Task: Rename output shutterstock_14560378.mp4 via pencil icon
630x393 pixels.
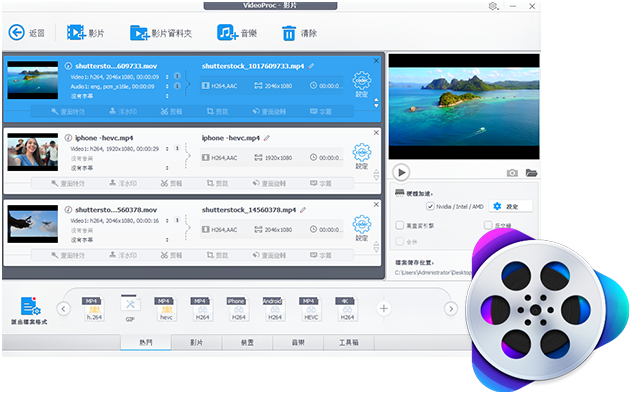Action: click(x=303, y=210)
